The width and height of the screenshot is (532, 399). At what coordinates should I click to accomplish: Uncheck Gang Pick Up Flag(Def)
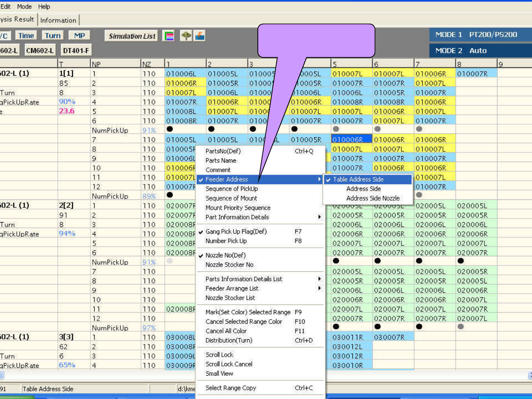tap(236, 231)
